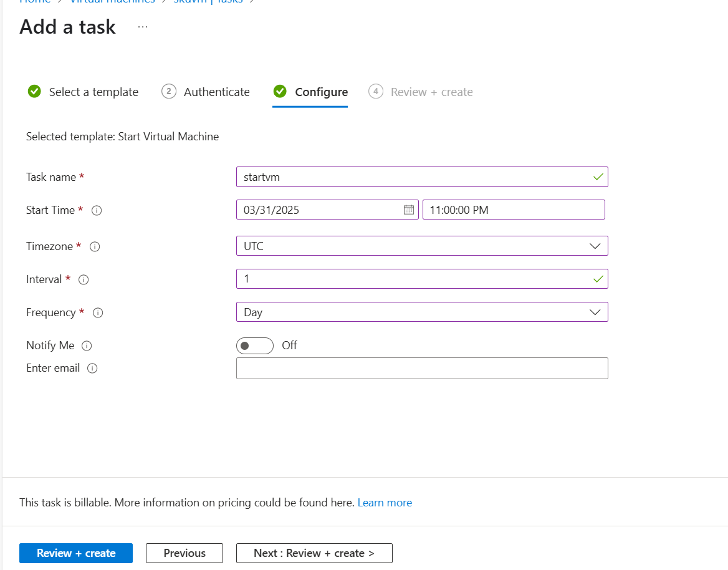728x570 pixels.
Task: Click the Interval info icon
Action: 84,279
